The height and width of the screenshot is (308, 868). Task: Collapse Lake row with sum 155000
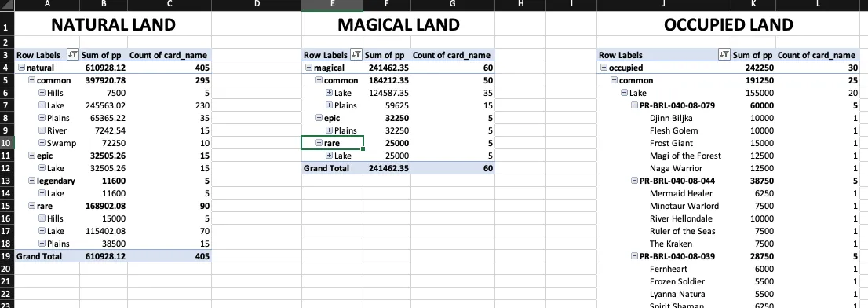pos(625,93)
